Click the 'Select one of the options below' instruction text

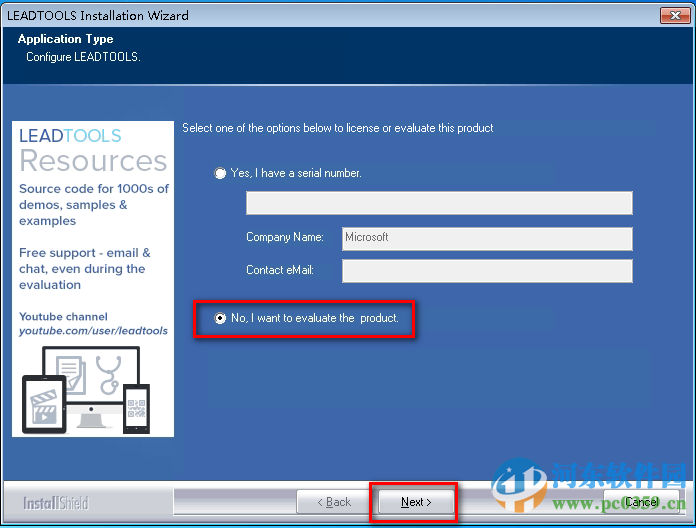[338, 128]
